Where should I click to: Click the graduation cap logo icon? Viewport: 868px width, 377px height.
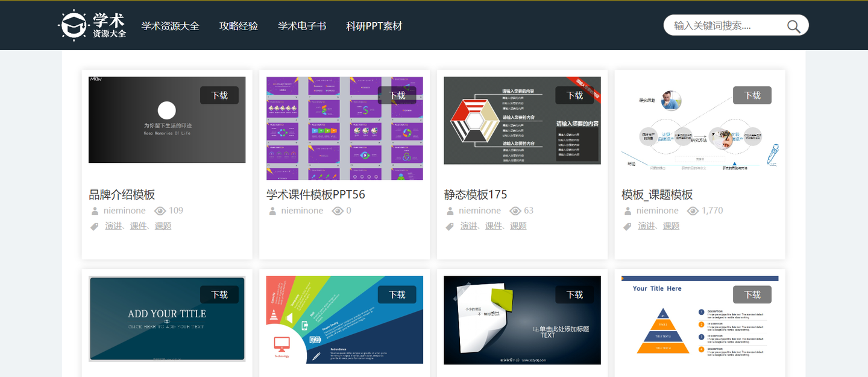(x=74, y=25)
